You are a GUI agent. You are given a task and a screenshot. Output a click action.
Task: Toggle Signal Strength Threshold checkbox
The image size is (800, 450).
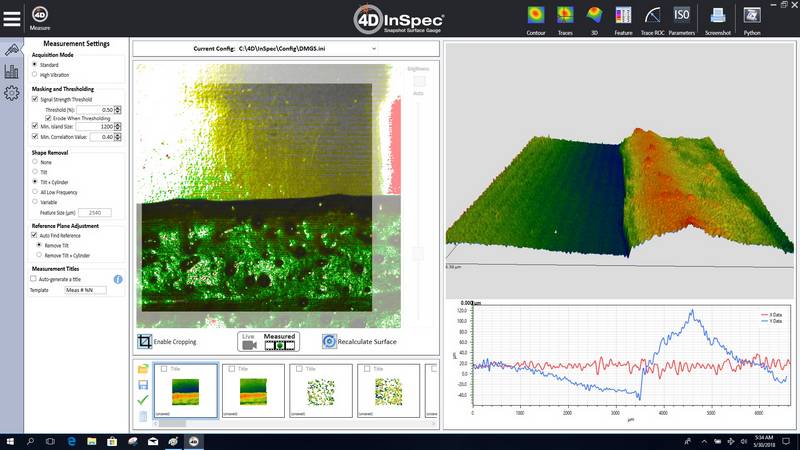35,99
